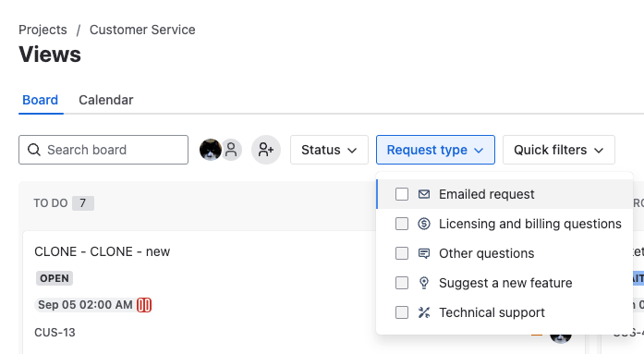This screenshot has width=644, height=354.
Task: Open Customer Service breadcrumb link
Action: click(142, 30)
